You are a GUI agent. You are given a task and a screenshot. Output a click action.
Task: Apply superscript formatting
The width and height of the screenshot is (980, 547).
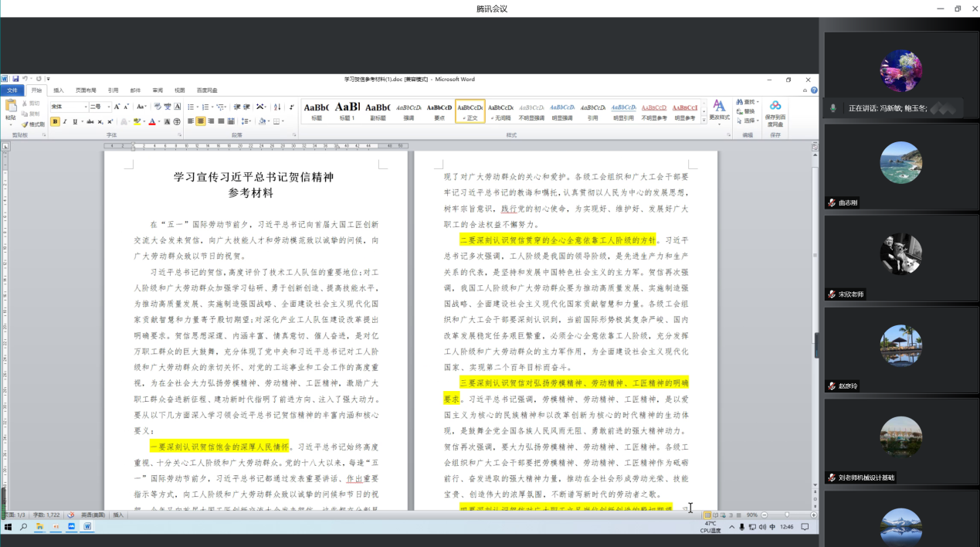(x=111, y=121)
